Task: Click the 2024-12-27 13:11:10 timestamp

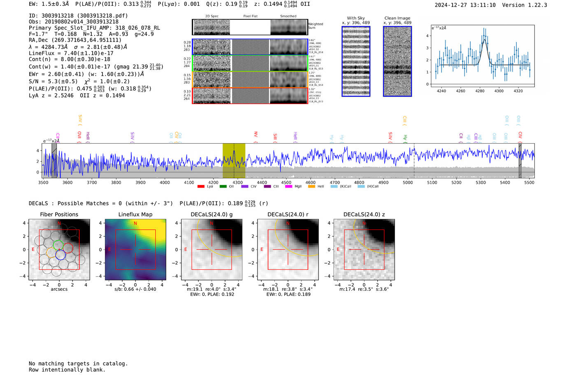Action: (x=465, y=5)
